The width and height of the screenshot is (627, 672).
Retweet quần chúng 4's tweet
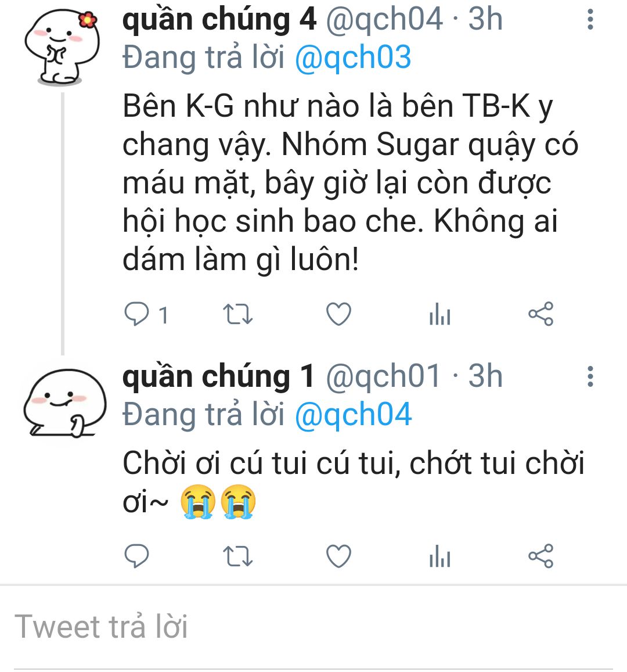pos(238,314)
